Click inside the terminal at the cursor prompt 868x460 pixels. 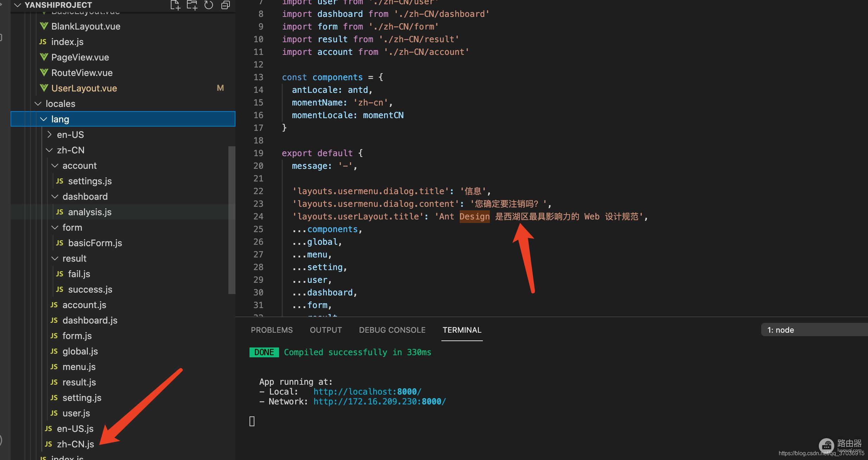[252, 421]
